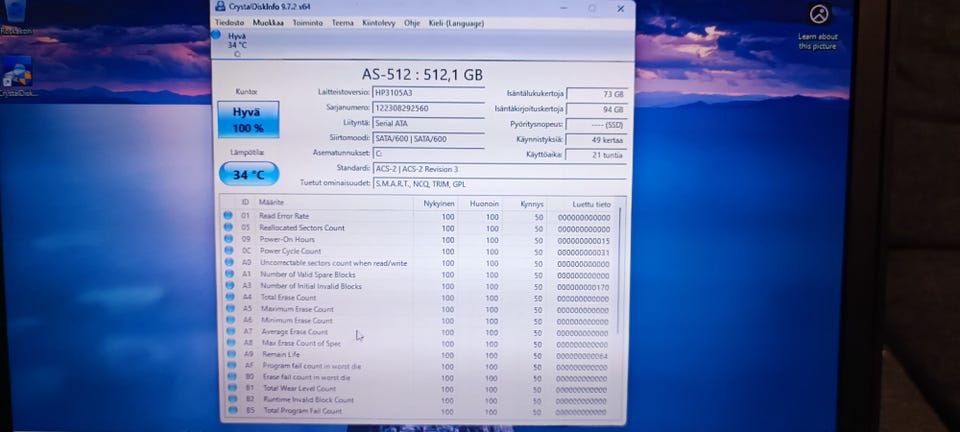Click the Hyvä 100 % health status button
960x432 pixels.
[248, 119]
